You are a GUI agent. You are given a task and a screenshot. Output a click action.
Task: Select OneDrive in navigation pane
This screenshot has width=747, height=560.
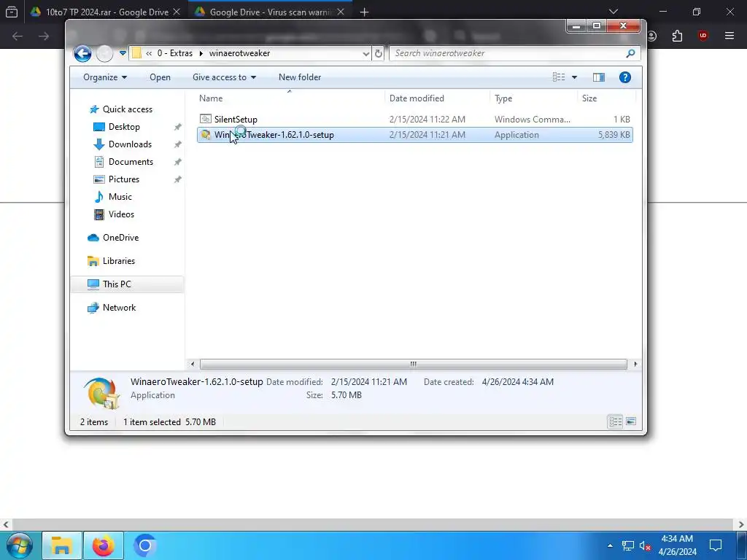(x=113, y=238)
